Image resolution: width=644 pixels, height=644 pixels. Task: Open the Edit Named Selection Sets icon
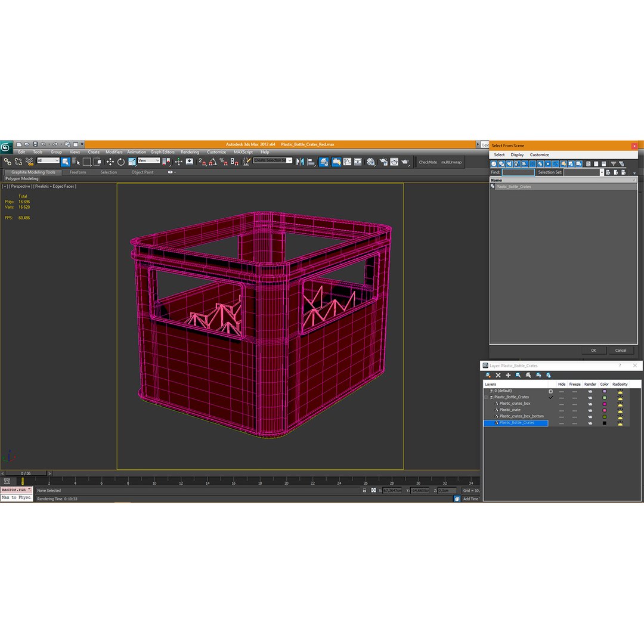tap(246, 162)
